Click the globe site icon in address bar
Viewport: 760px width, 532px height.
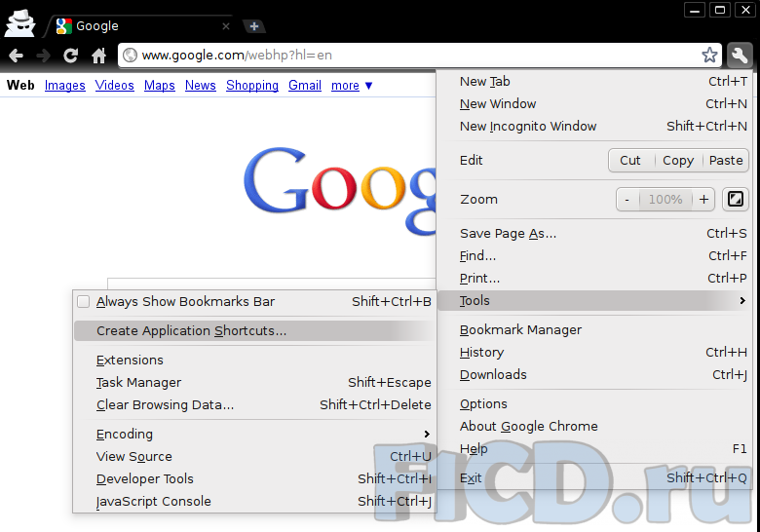pos(130,56)
